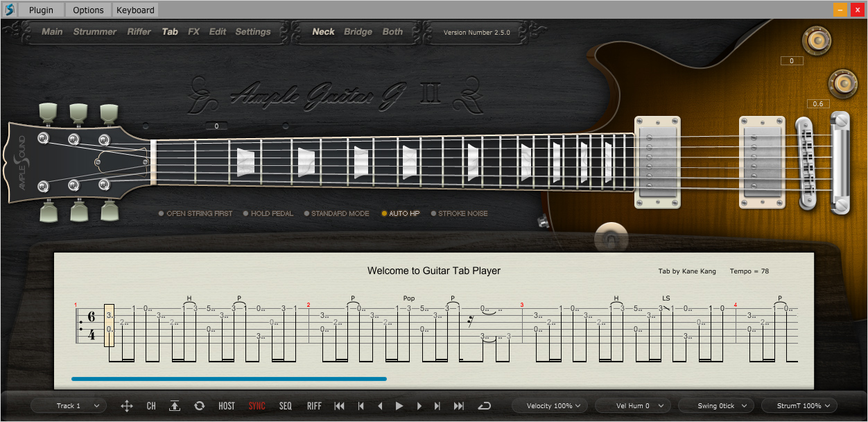Screen dimensions: 868x422
Task: Select the Neck pickup
Action: (323, 32)
